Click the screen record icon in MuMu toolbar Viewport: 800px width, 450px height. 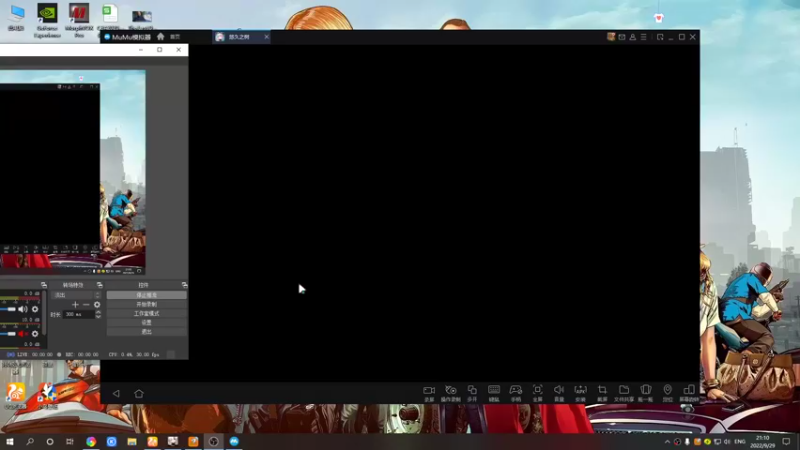(429, 390)
